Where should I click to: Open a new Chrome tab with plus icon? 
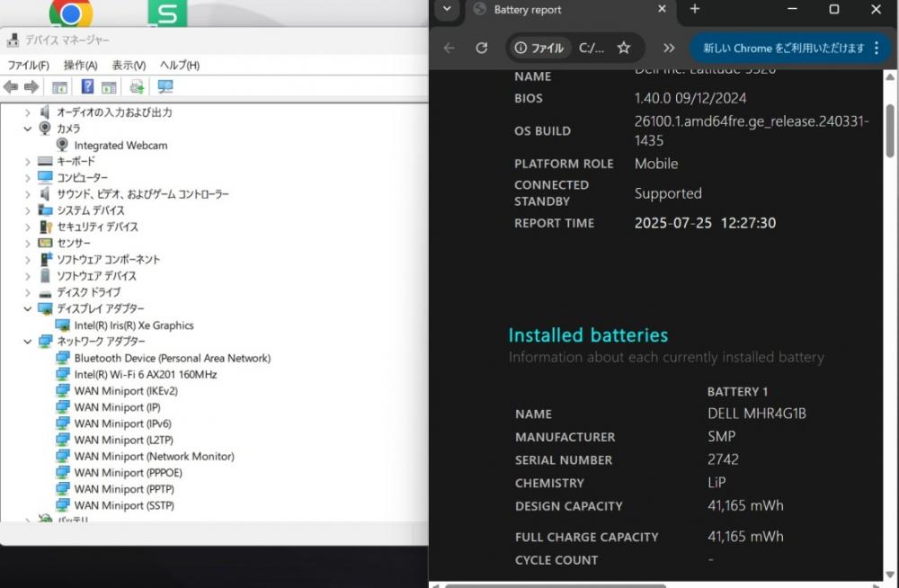pos(694,9)
